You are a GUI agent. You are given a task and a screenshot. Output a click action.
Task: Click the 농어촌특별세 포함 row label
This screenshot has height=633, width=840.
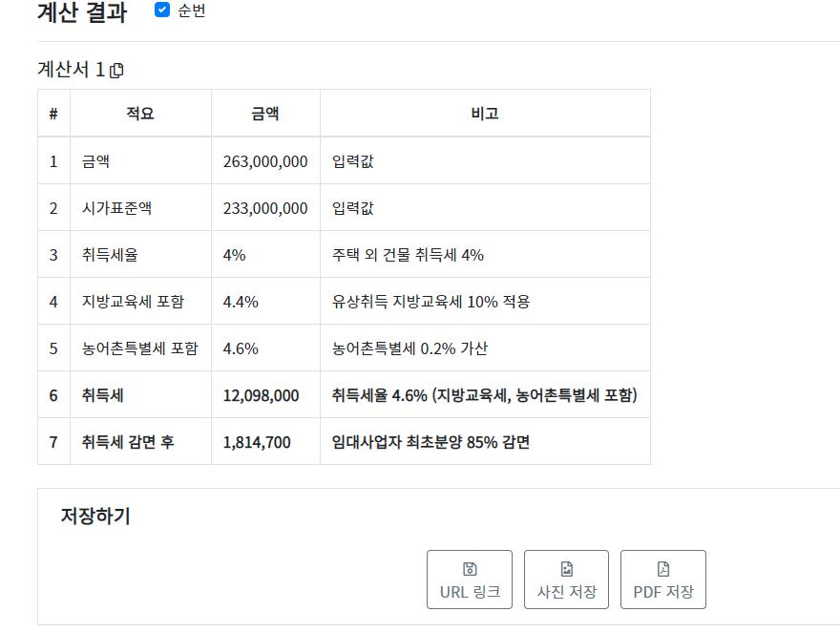pyautogui.click(x=139, y=348)
